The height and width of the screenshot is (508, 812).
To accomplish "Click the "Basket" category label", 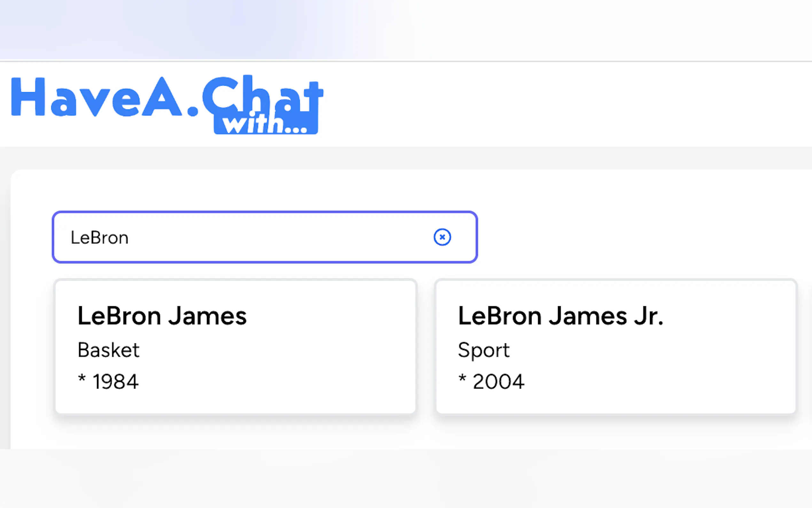I will click(108, 350).
